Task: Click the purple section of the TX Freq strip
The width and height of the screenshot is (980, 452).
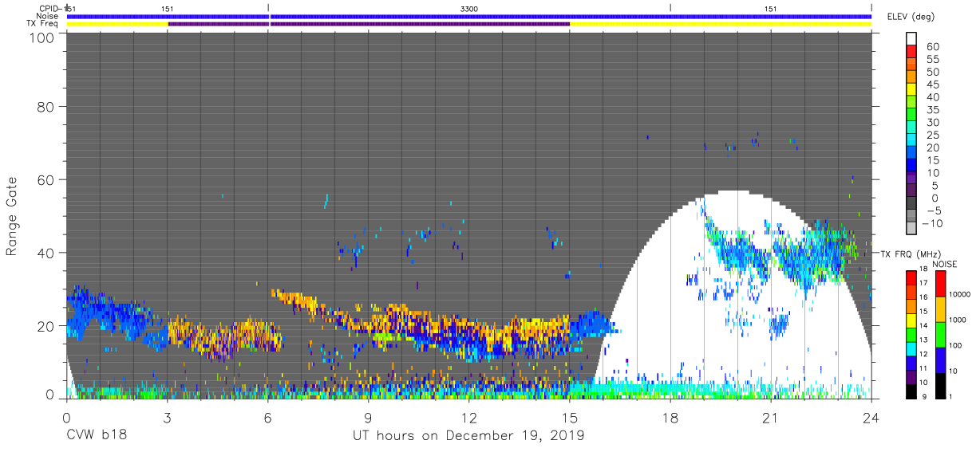Action: [x=369, y=24]
